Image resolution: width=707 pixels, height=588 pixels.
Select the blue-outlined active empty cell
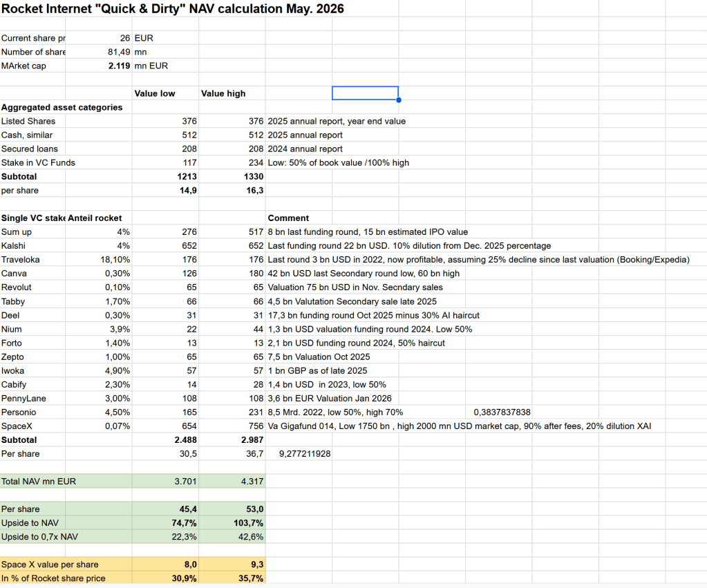click(365, 93)
